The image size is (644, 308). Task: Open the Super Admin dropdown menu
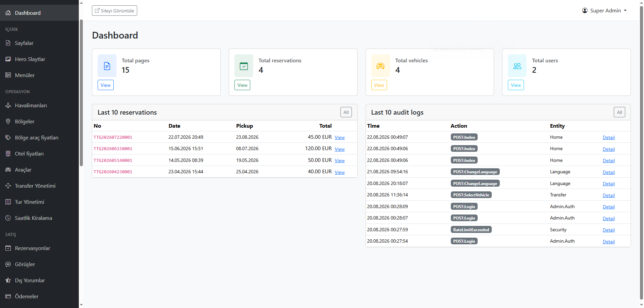[604, 11]
